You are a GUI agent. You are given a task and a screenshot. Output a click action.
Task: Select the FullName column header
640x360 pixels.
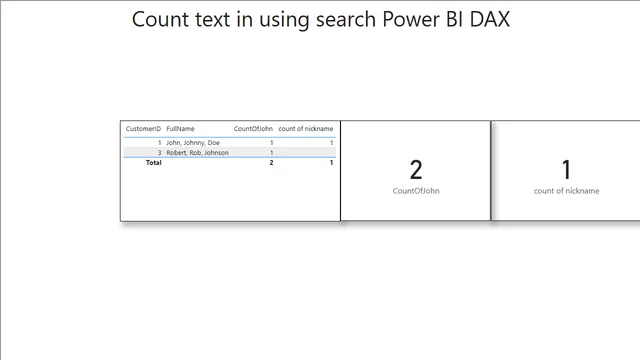click(180, 129)
